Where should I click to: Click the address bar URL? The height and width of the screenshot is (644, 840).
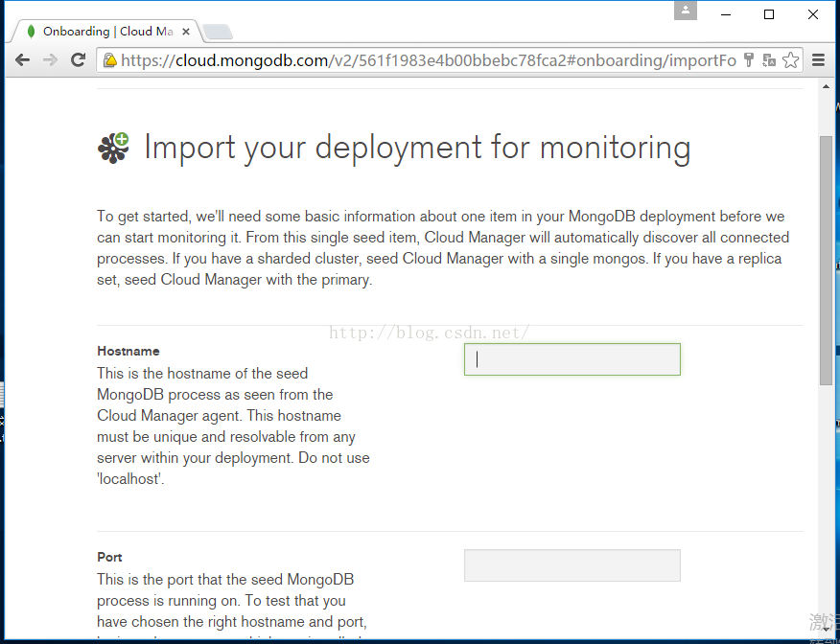pyautogui.click(x=429, y=60)
